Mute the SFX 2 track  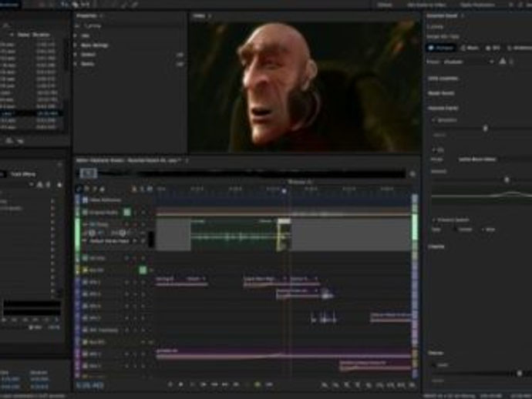pos(127,294)
